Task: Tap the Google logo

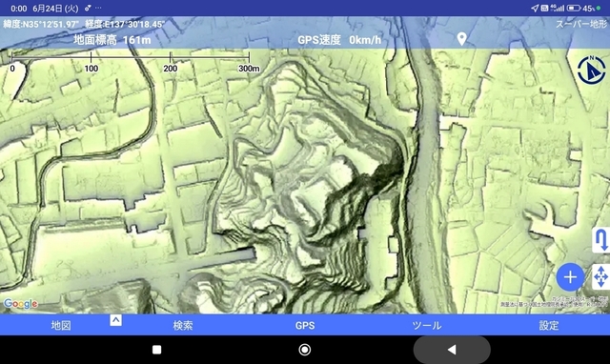Action: pyautogui.click(x=21, y=304)
